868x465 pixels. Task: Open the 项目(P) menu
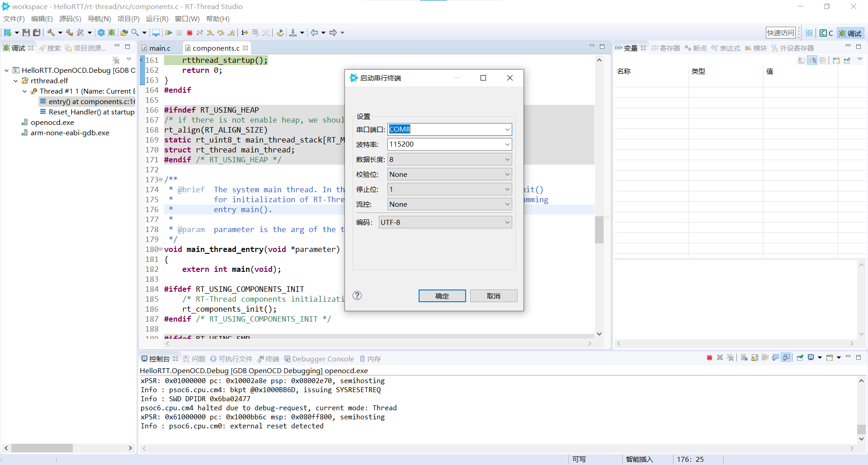(128, 19)
